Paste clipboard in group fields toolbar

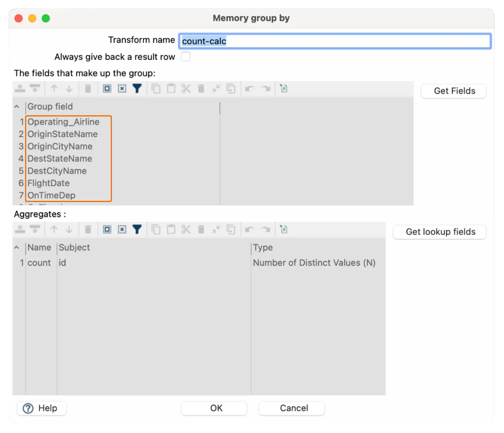171,89
